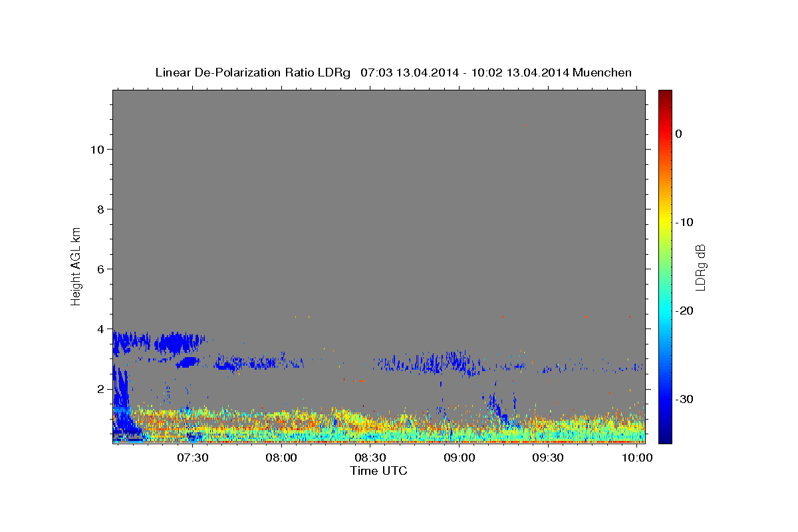Click the "LDRg dB" colorbar label
This screenshot has height=532, width=798.
click(x=700, y=267)
